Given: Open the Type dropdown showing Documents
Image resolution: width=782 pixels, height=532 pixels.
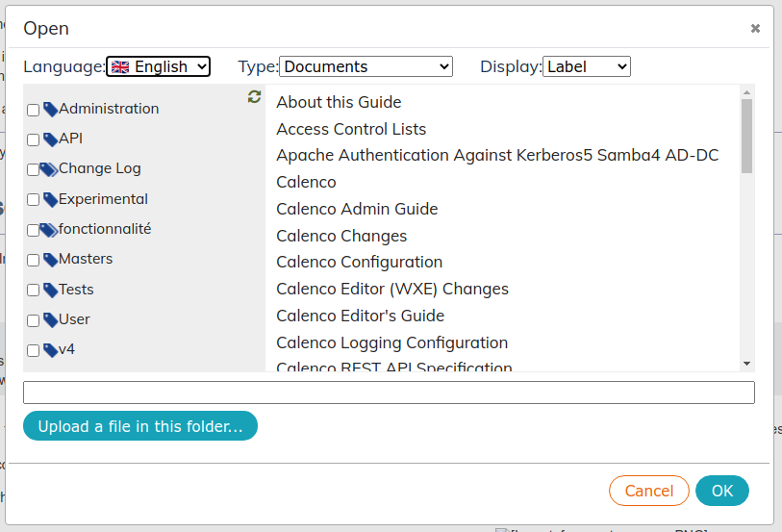Looking at the screenshot, I should [366, 66].
